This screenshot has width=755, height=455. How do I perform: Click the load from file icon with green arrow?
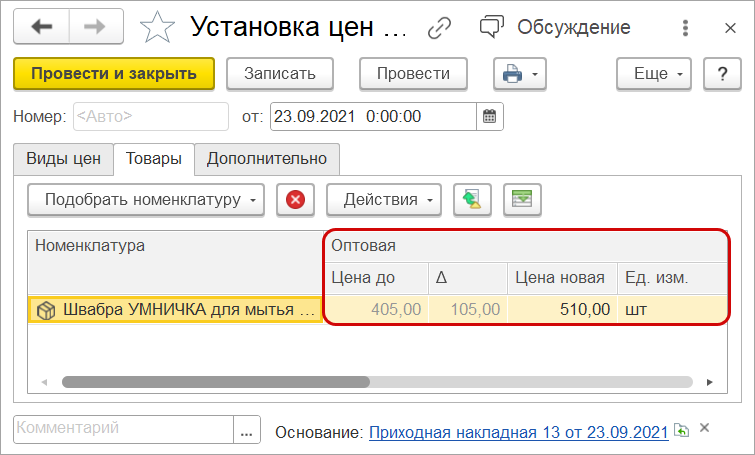(472, 199)
